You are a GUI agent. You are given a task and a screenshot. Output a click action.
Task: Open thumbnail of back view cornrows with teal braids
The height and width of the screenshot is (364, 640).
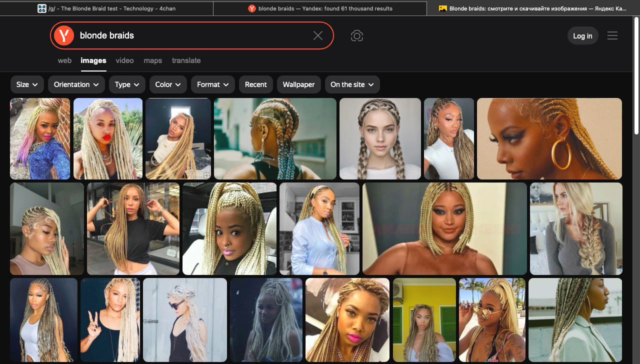pyautogui.click(x=275, y=138)
